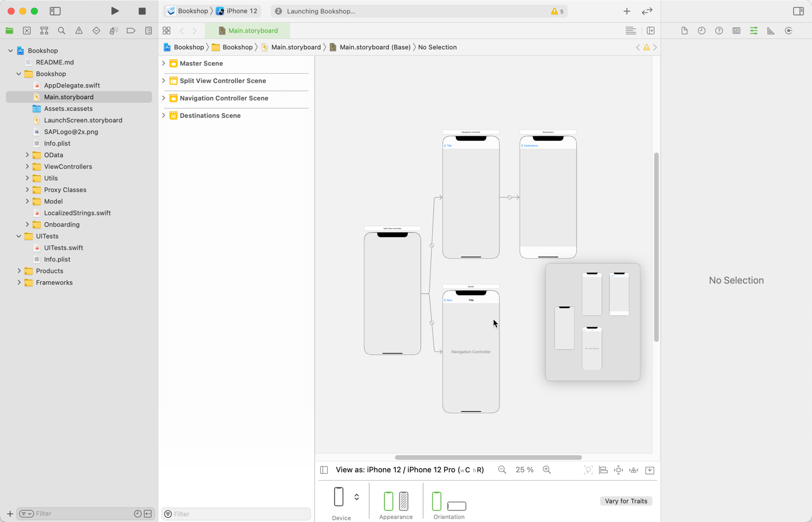Click the Vary for Traits button
Screen dimensions: 812x522
[626, 501]
